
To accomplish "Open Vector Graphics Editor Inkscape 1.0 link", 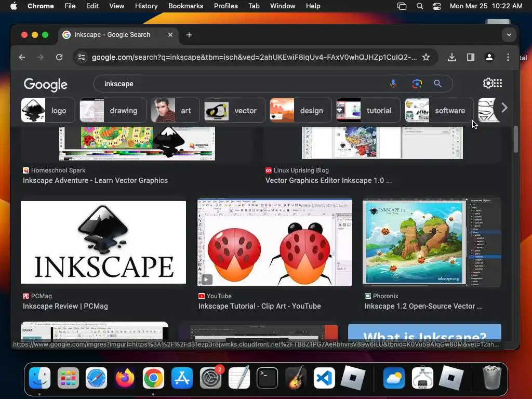I will (328, 180).
